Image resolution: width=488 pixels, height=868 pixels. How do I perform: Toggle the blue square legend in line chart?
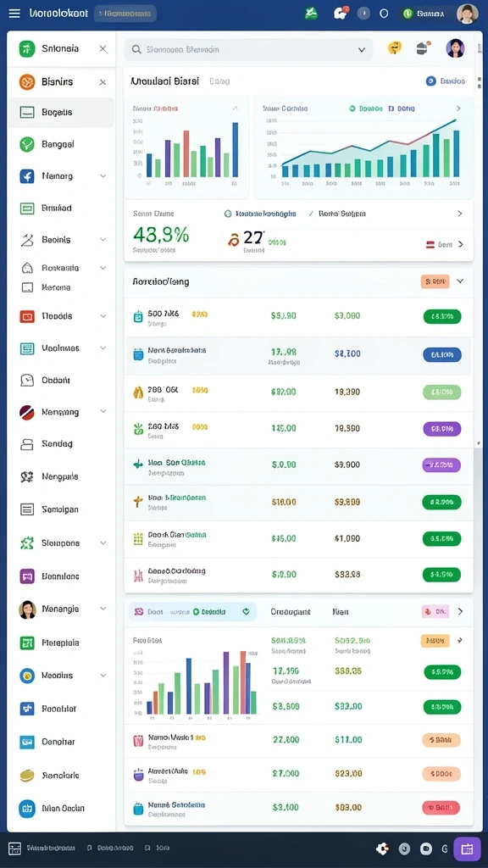coord(391,109)
